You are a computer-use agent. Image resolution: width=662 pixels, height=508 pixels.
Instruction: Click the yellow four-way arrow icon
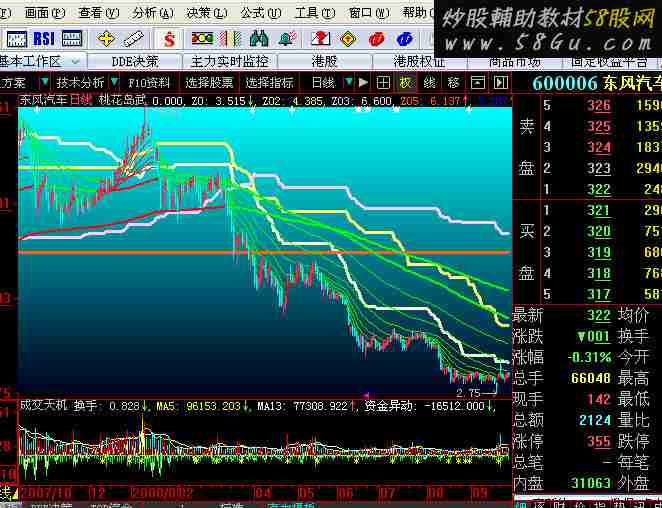point(105,39)
